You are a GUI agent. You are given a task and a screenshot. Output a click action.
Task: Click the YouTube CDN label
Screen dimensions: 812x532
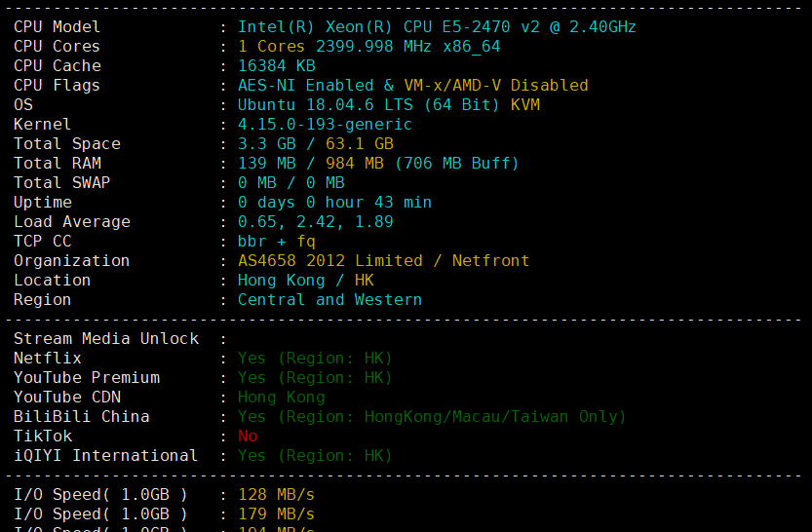point(67,398)
